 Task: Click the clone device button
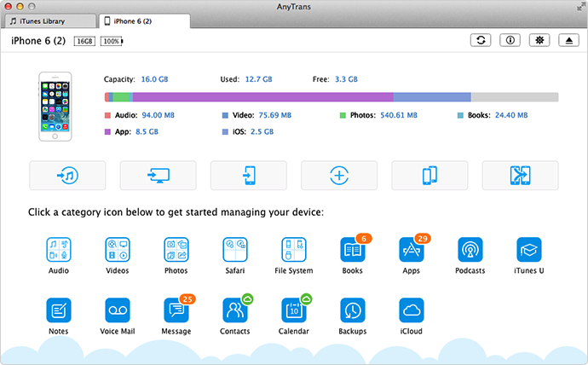point(429,176)
